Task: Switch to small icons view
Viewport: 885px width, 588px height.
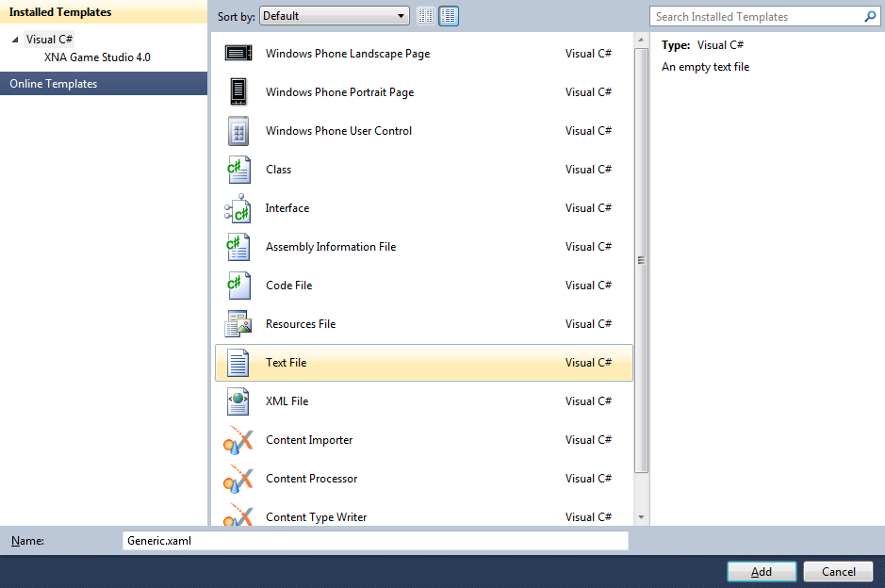Action: pyautogui.click(x=426, y=16)
